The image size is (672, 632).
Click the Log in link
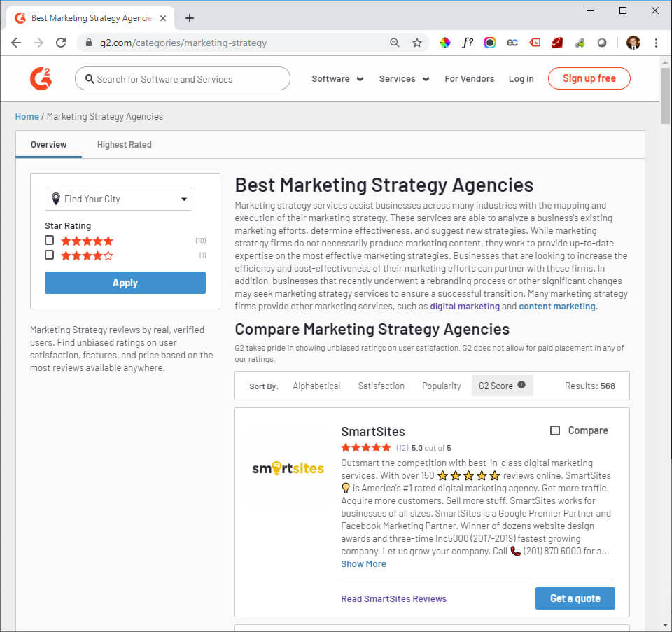tap(521, 79)
